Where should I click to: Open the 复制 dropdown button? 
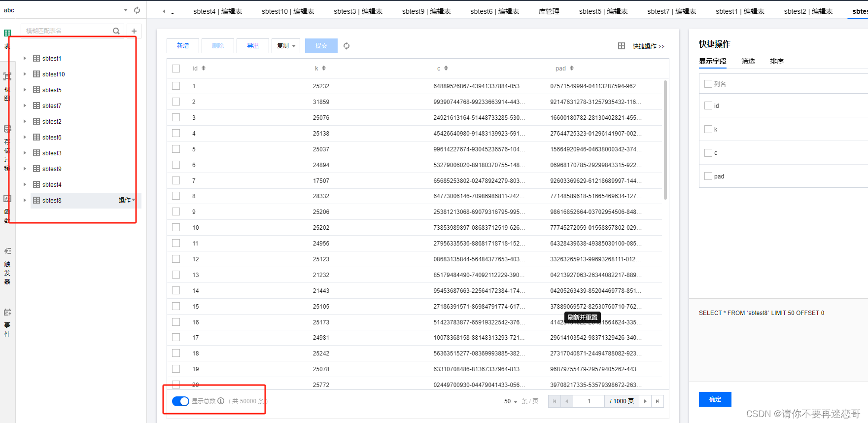(x=286, y=46)
